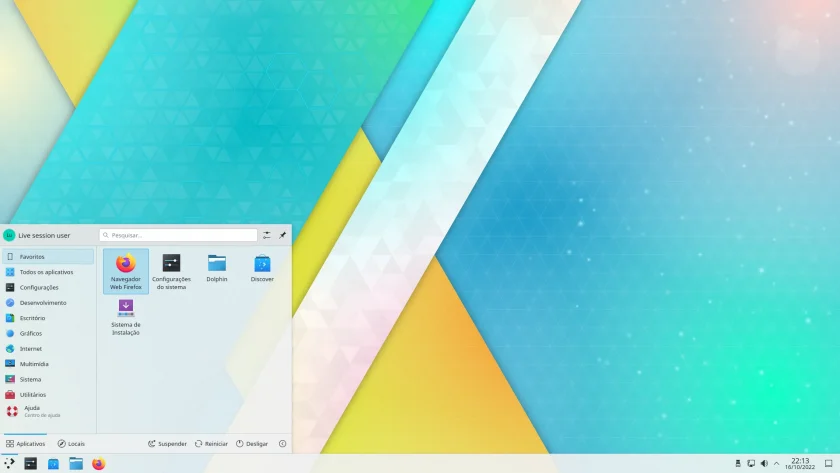Click the show desktop button

(x=828, y=463)
